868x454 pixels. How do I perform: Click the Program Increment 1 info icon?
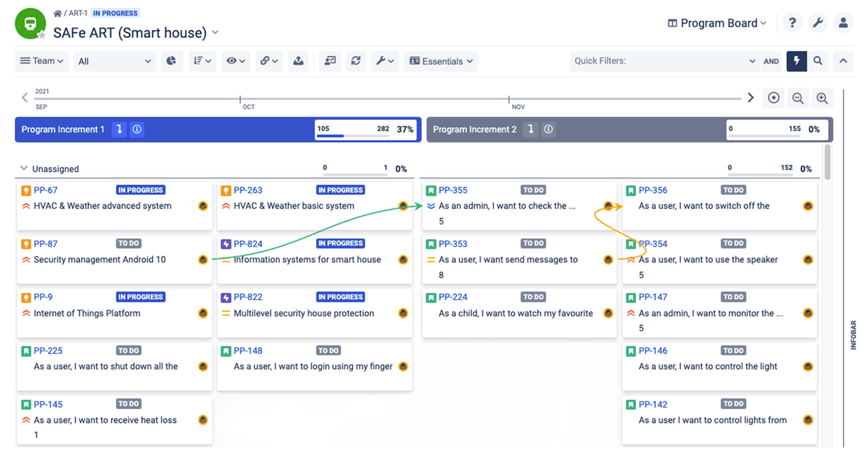click(137, 129)
